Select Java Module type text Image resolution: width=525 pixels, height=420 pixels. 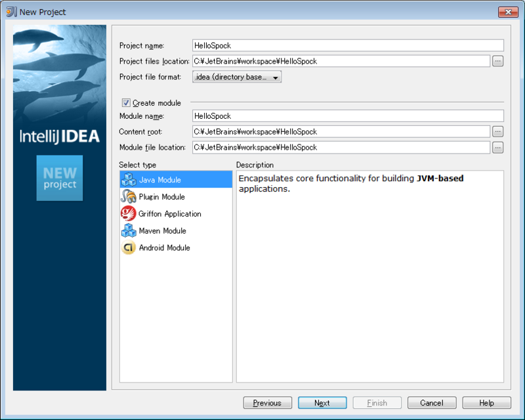click(160, 180)
